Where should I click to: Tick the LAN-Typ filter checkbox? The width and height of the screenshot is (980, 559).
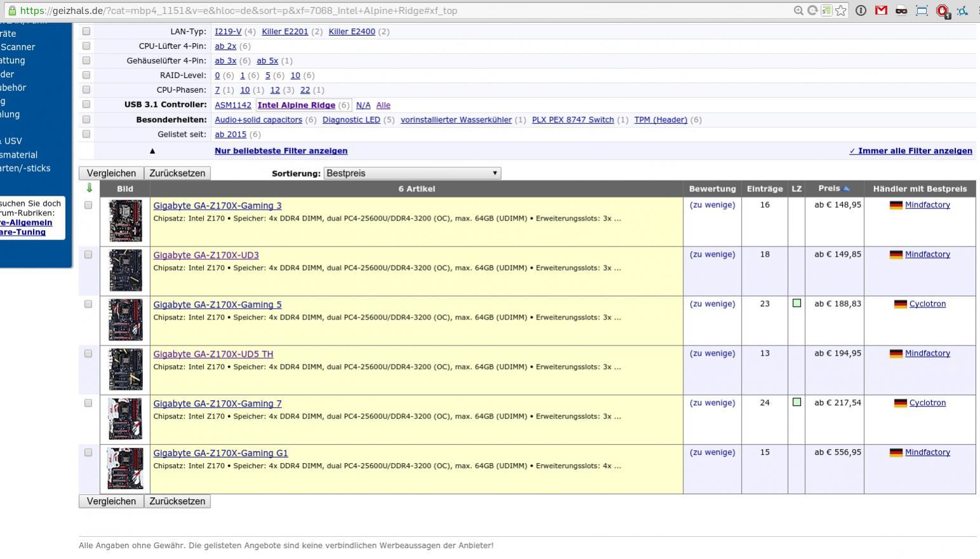(x=86, y=31)
